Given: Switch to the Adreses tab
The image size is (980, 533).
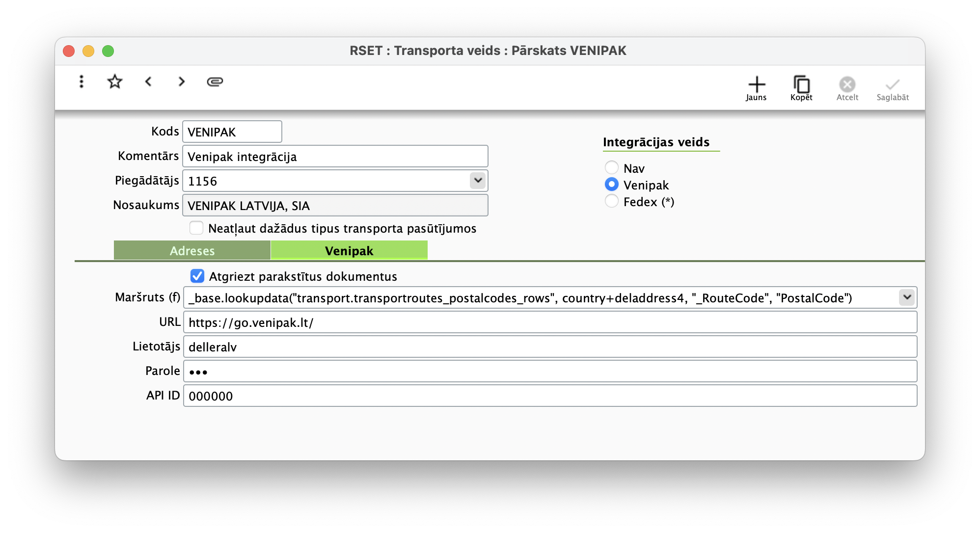Looking at the screenshot, I should tap(192, 250).
